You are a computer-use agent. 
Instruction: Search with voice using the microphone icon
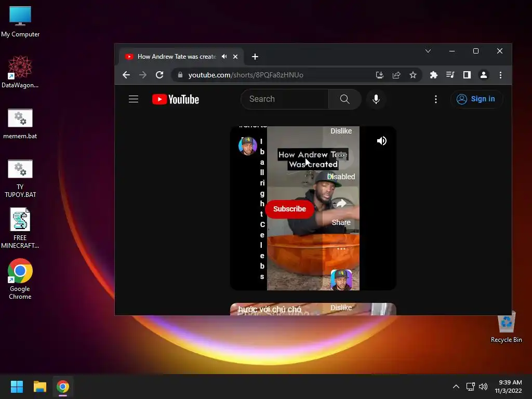[376, 99]
